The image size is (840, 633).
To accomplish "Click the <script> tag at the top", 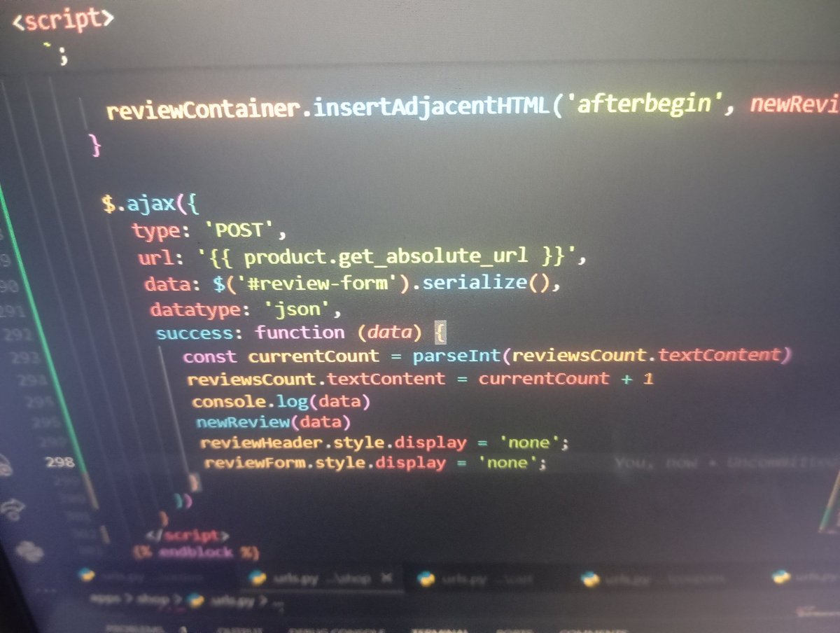I will click(63, 19).
